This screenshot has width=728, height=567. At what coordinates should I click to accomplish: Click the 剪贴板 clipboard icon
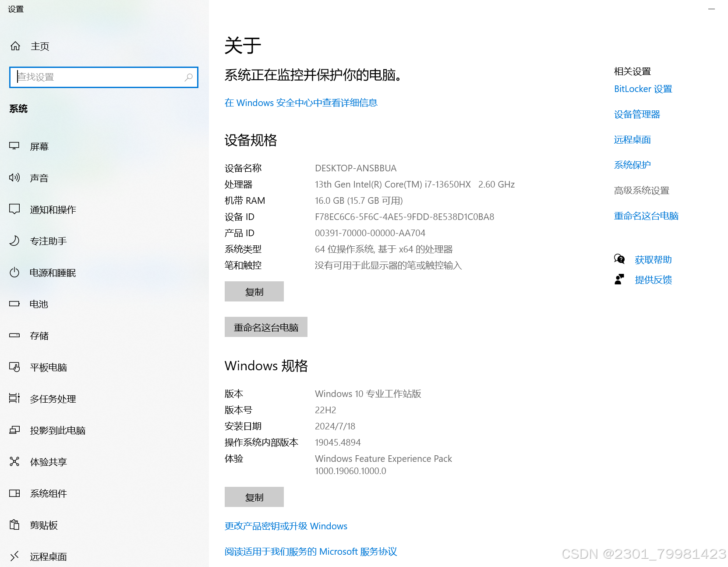pos(14,524)
